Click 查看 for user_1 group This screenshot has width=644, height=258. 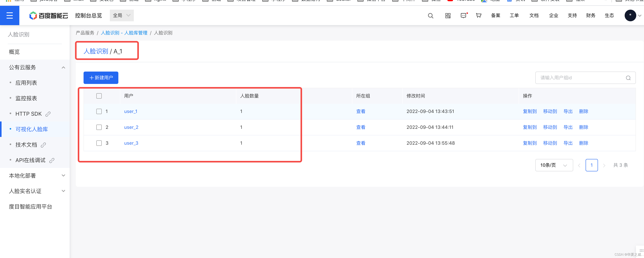pos(361,112)
